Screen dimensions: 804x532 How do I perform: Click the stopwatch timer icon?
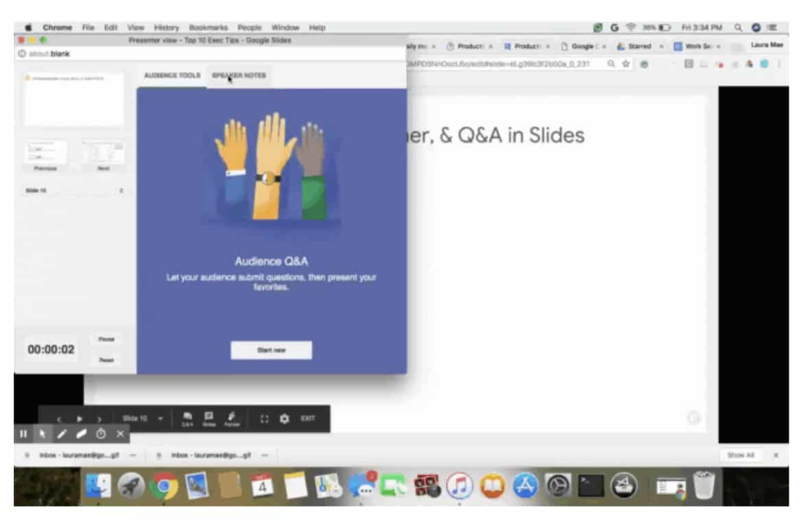click(101, 434)
